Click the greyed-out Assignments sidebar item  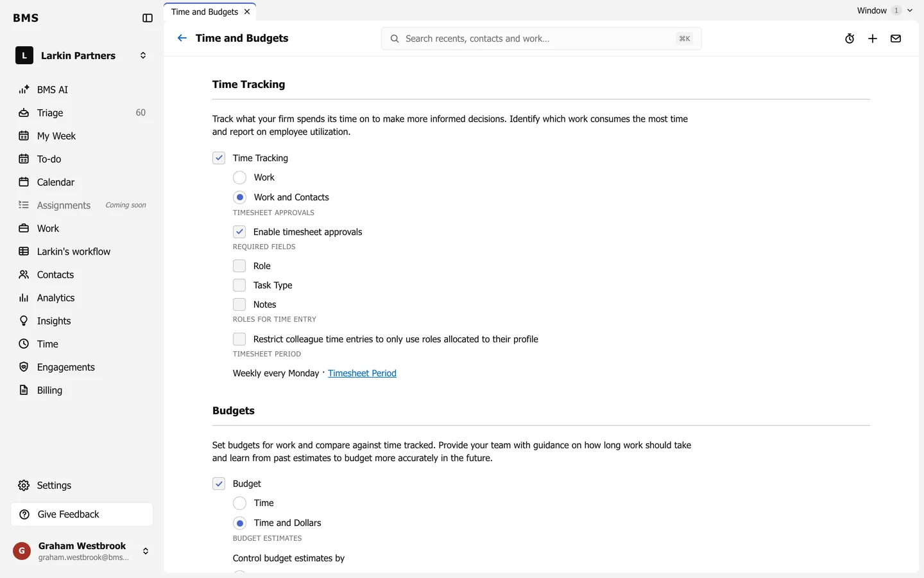pyautogui.click(x=82, y=205)
